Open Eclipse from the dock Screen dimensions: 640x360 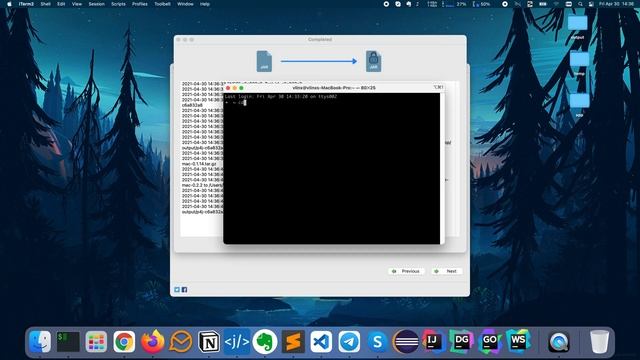(406, 341)
